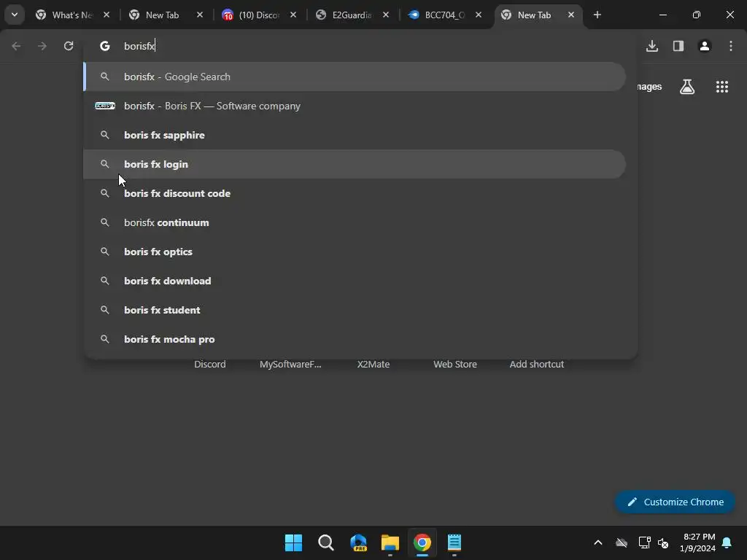This screenshot has width=747, height=560.
Task: Open the Windows Start menu
Action: (x=293, y=542)
